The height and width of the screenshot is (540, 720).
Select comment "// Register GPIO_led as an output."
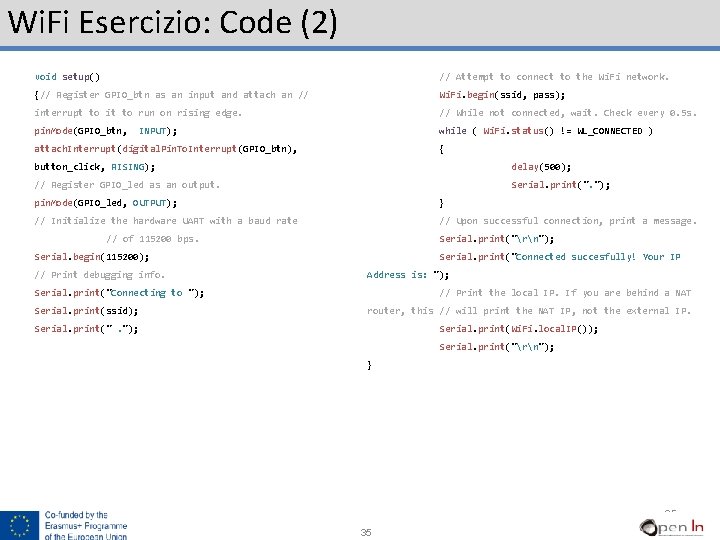127,185
